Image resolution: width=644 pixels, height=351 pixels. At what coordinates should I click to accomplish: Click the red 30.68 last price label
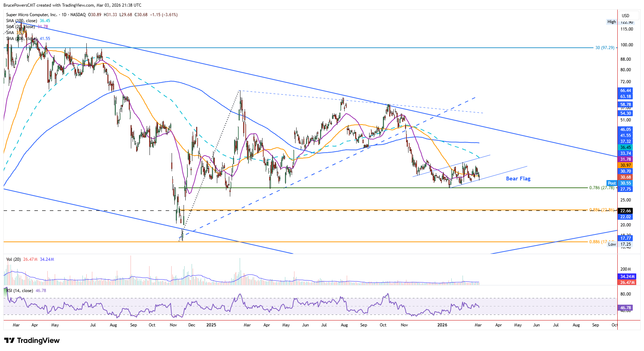[x=625, y=177]
